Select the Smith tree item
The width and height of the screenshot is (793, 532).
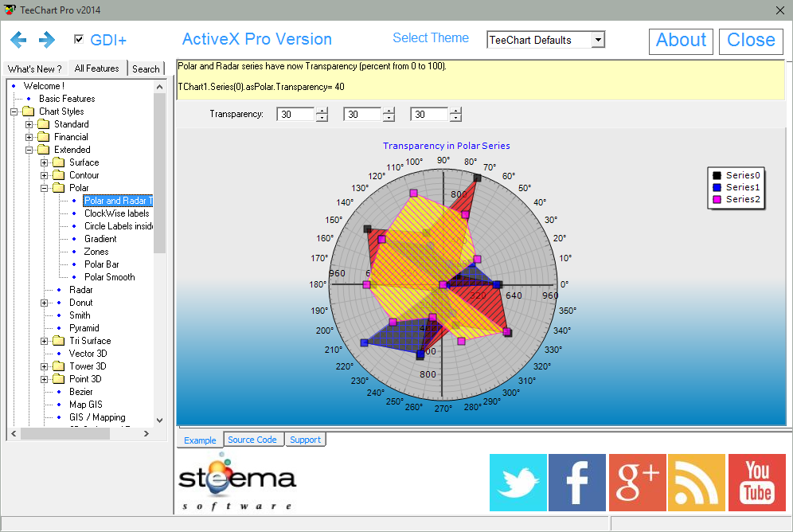80,315
